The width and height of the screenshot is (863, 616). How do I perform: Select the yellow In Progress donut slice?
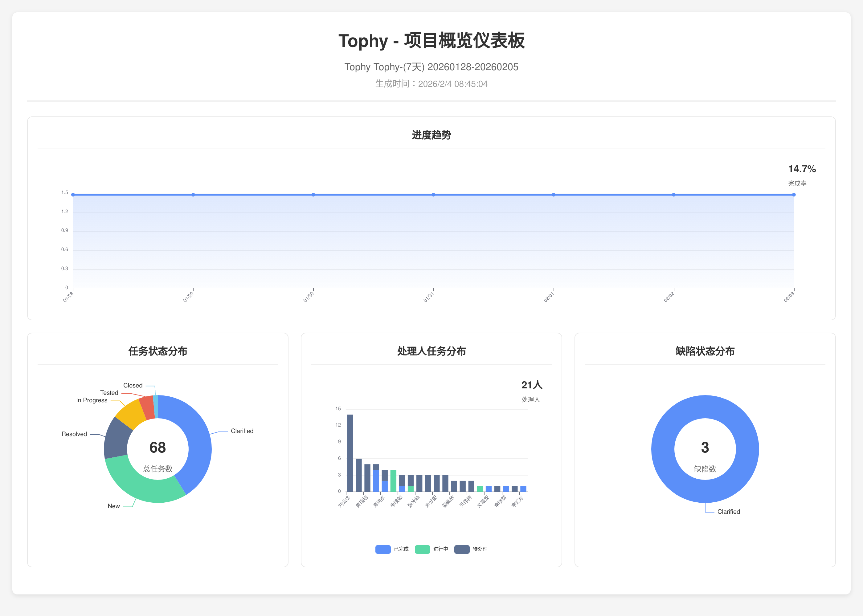pos(131,414)
